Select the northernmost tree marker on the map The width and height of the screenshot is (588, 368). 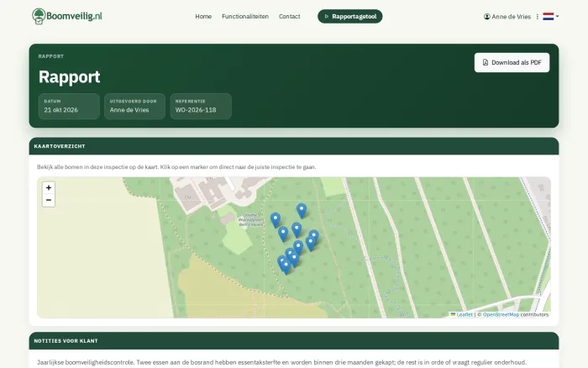tap(302, 211)
